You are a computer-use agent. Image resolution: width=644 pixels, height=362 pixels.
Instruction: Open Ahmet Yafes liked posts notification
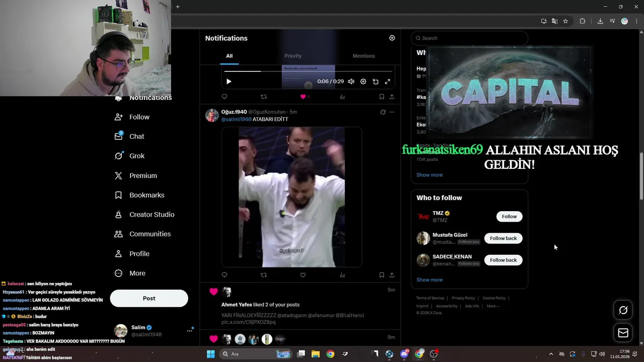(x=300, y=306)
